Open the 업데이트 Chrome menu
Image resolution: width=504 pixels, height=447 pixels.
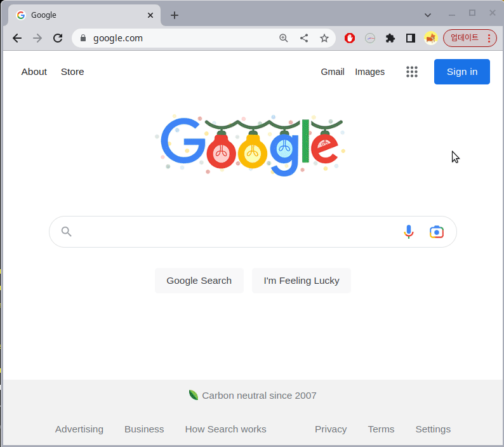[470, 38]
